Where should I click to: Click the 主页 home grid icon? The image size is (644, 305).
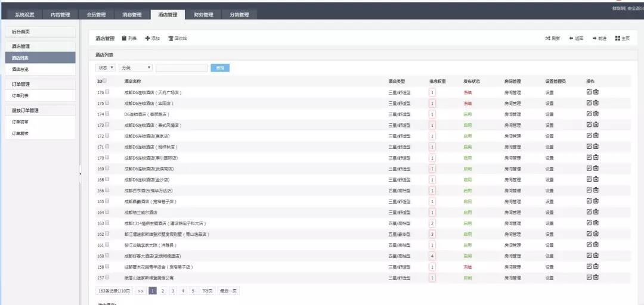pyautogui.click(x=618, y=39)
